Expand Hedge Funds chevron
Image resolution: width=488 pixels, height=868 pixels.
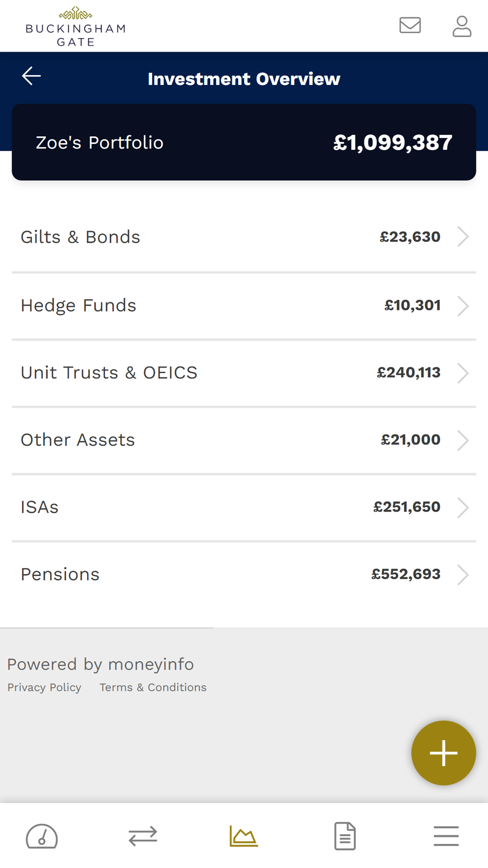[463, 306]
